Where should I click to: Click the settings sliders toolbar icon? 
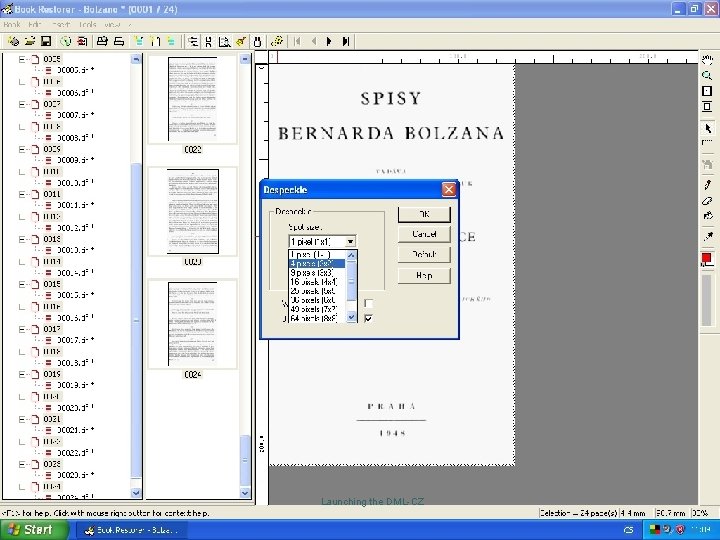(x=193, y=42)
